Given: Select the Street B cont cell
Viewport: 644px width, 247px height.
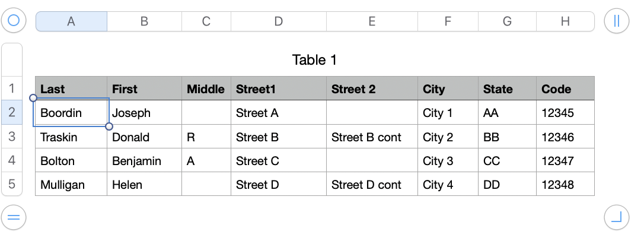Looking at the screenshot, I should (x=372, y=137).
